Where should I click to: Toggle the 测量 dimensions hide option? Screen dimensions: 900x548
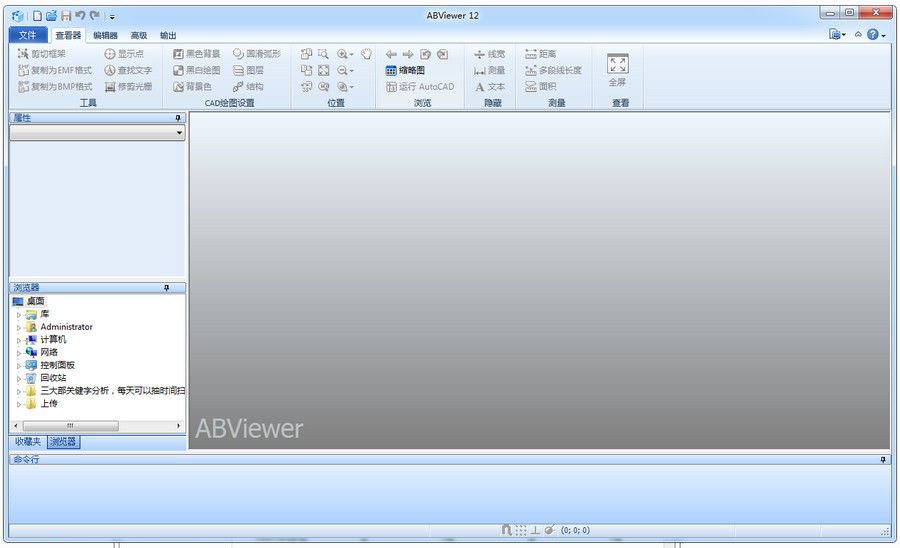point(490,70)
